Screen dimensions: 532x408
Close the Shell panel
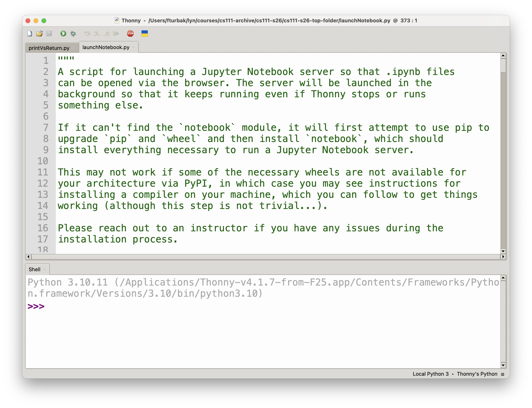click(44, 269)
